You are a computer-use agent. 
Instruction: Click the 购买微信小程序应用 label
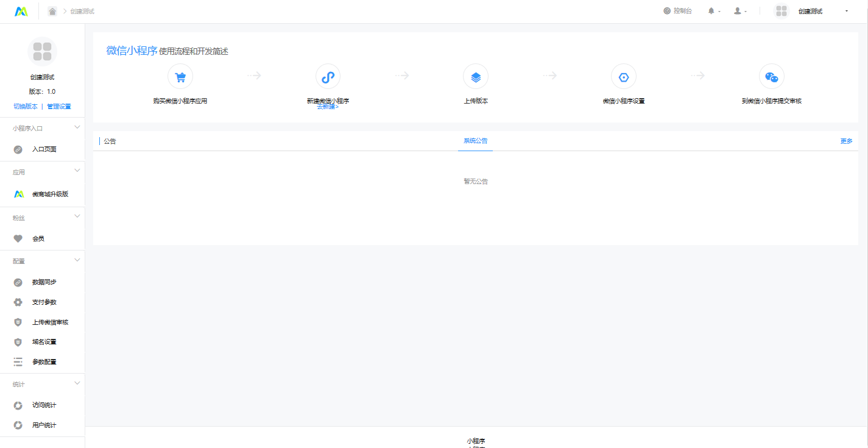coord(180,101)
